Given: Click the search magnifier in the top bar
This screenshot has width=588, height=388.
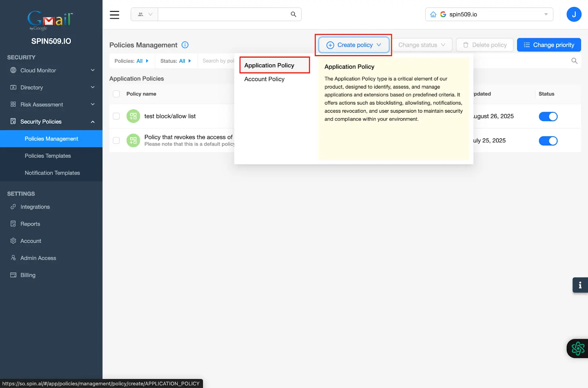Looking at the screenshot, I should point(293,14).
